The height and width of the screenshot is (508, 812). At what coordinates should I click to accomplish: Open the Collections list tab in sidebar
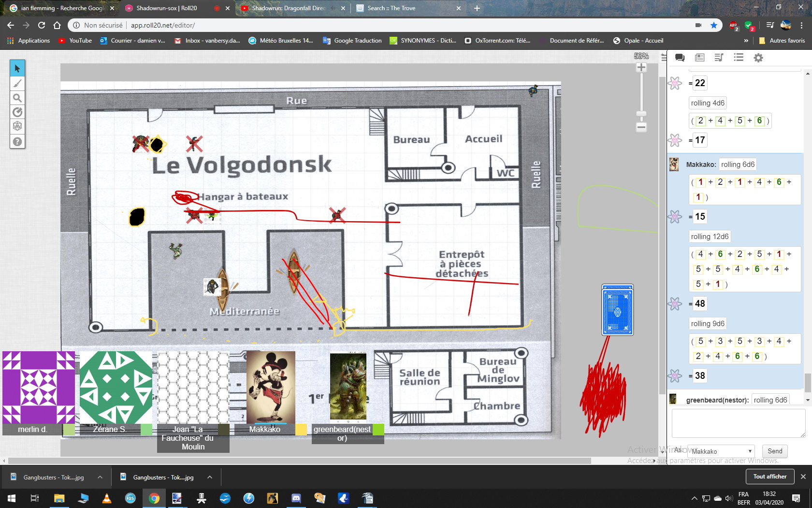[x=739, y=58]
